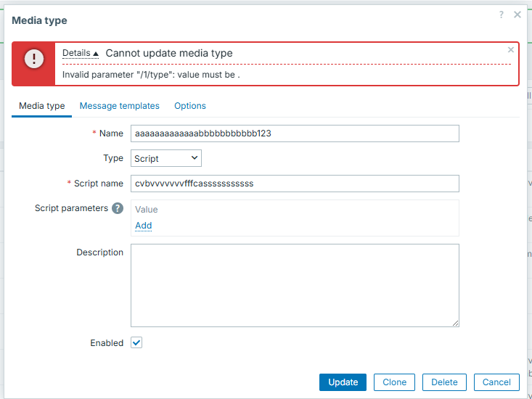Click the help question mark in dialog header

point(501,15)
